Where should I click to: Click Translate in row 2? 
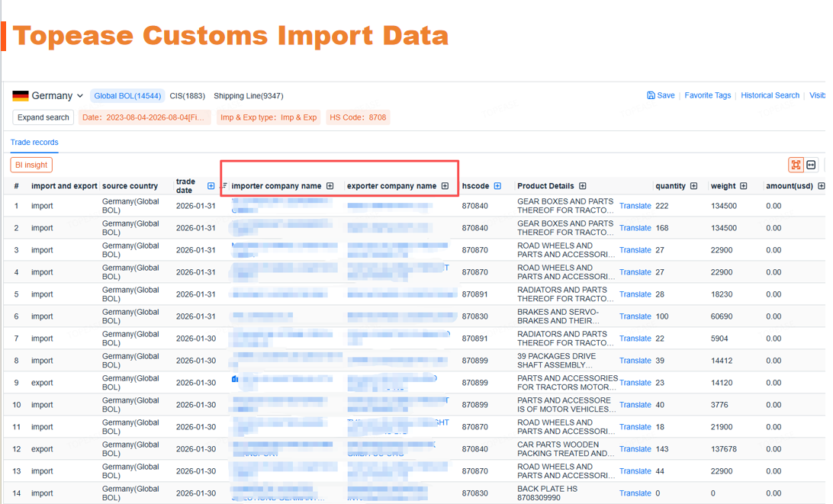point(635,228)
